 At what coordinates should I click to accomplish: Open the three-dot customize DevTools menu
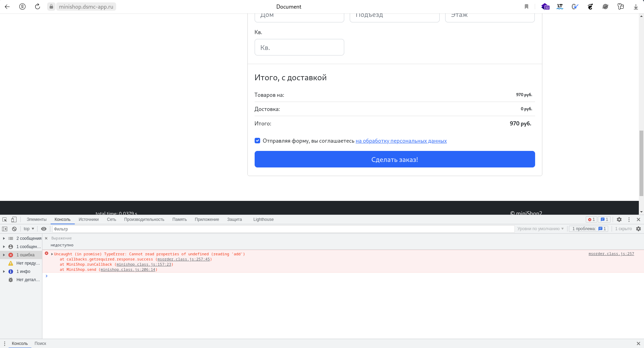pyautogui.click(x=629, y=219)
